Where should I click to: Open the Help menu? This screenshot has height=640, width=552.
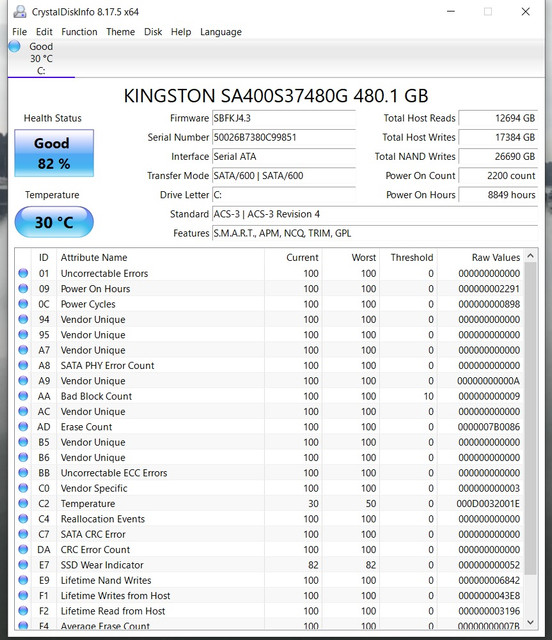[x=181, y=32]
